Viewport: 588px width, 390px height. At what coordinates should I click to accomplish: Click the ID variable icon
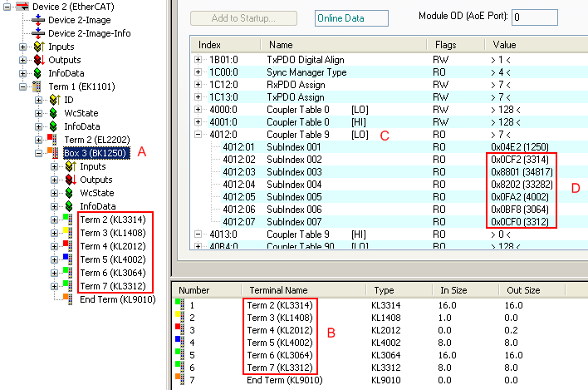pos(55,100)
